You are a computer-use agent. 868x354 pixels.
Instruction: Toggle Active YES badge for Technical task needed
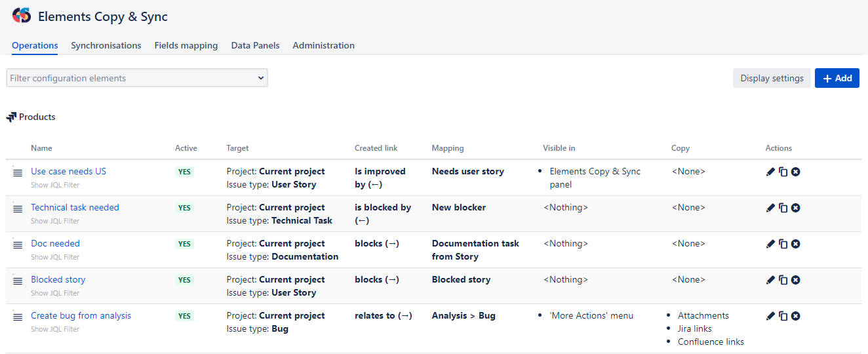pos(185,208)
